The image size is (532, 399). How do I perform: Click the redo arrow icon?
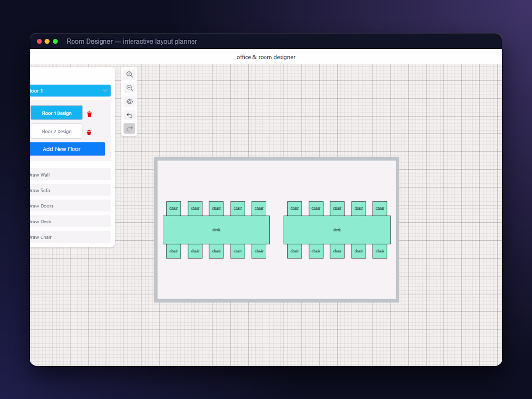pos(129,129)
